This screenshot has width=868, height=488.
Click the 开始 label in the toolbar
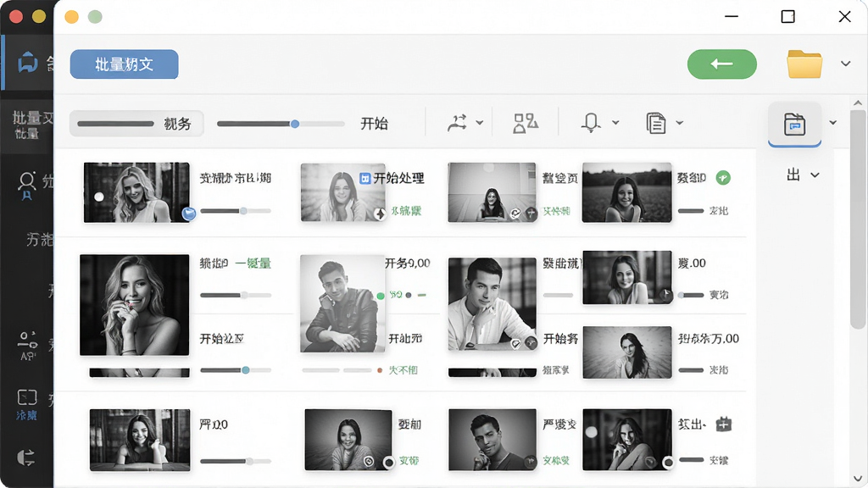point(374,124)
